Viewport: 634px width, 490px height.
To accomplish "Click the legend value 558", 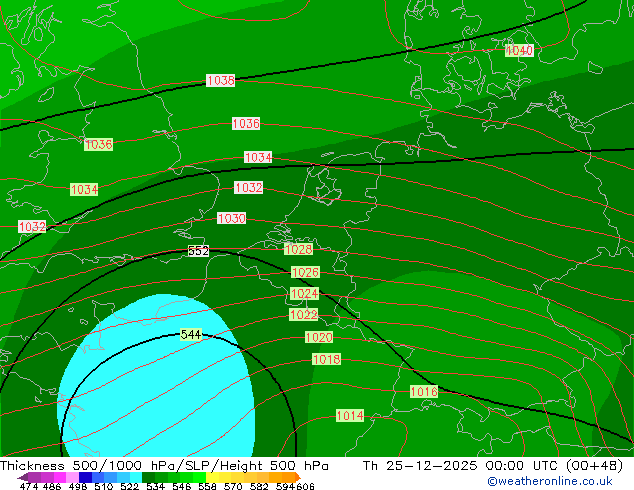I will tap(205, 486).
